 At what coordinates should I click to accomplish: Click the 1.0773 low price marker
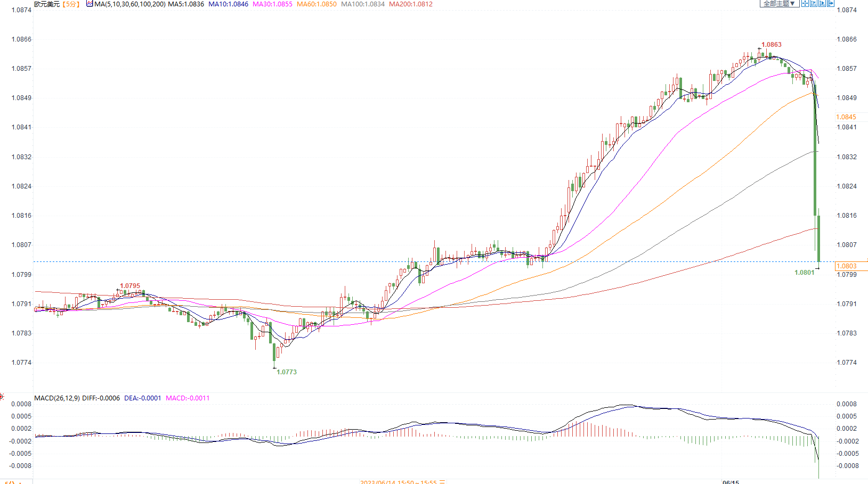[287, 372]
